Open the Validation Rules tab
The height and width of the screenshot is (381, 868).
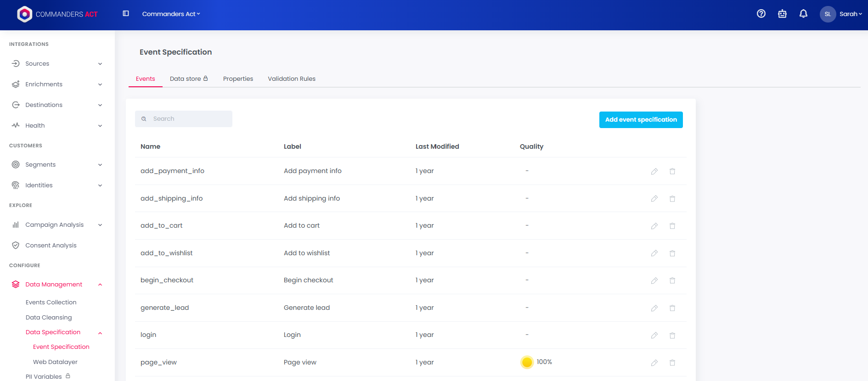tap(292, 79)
